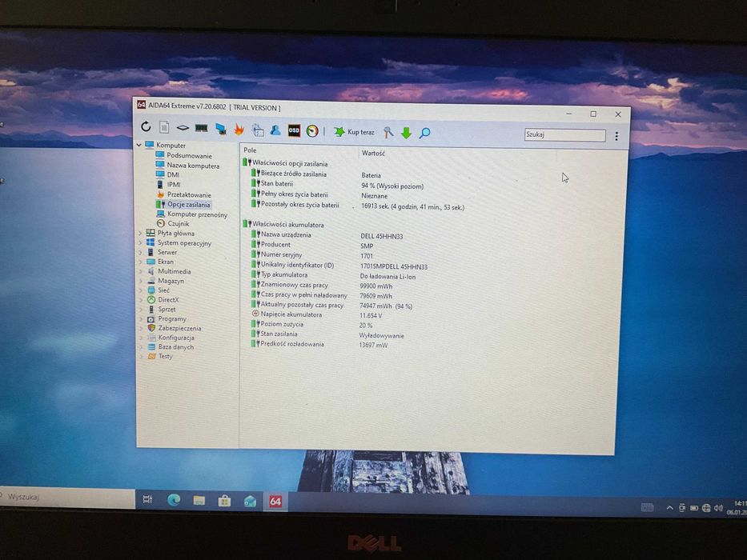The image size is (747, 560).
Task: Click the memory module toolbar icon
Action: (x=202, y=128)
